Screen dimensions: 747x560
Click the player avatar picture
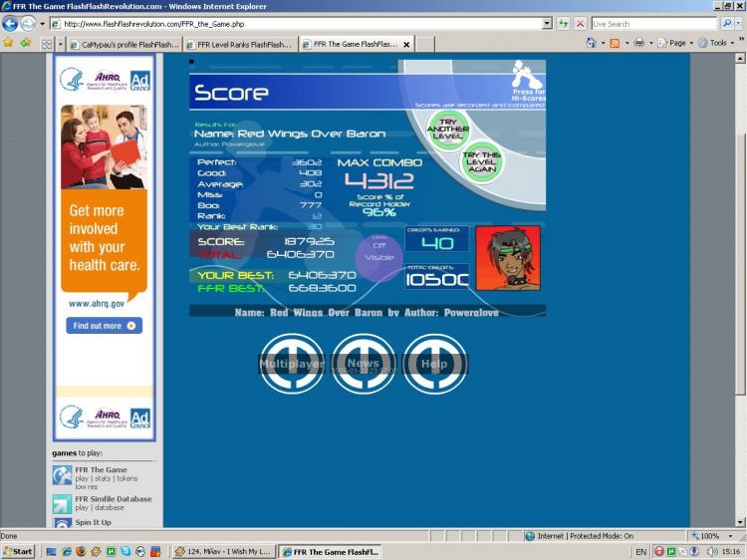508,258
